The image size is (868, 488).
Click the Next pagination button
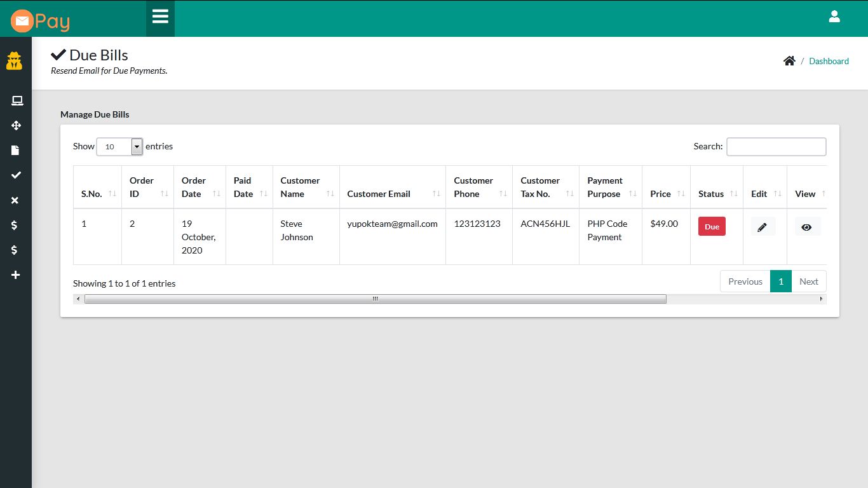pos(809,281)
